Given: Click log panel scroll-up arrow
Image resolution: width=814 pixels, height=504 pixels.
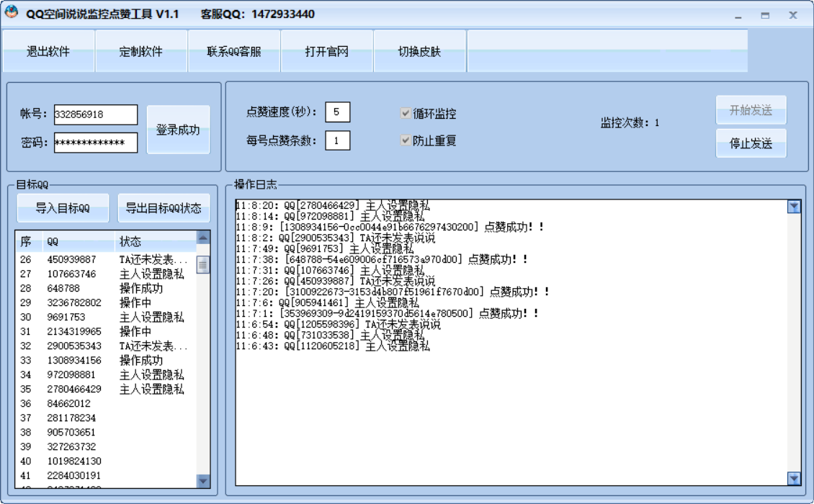Looking at the screenshot, I should pos(794,207).
